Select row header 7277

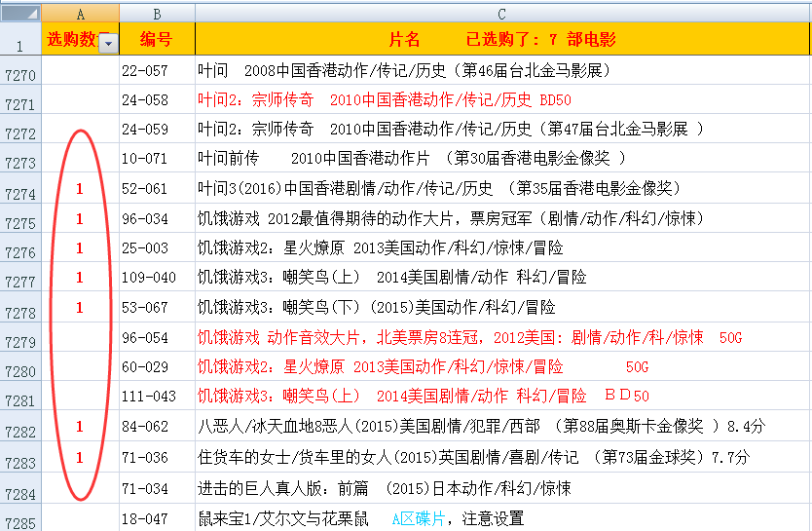[20, 277]
